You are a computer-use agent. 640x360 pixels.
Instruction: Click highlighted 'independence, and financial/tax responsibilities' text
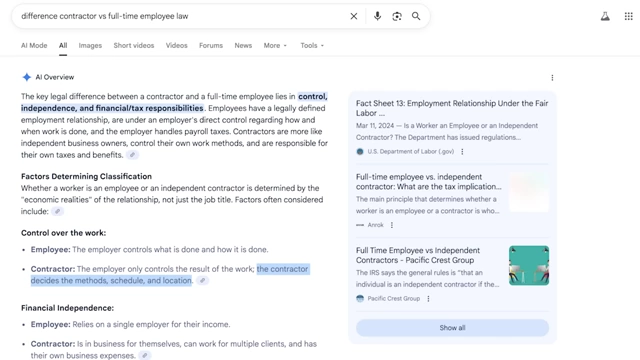(112, 108)
